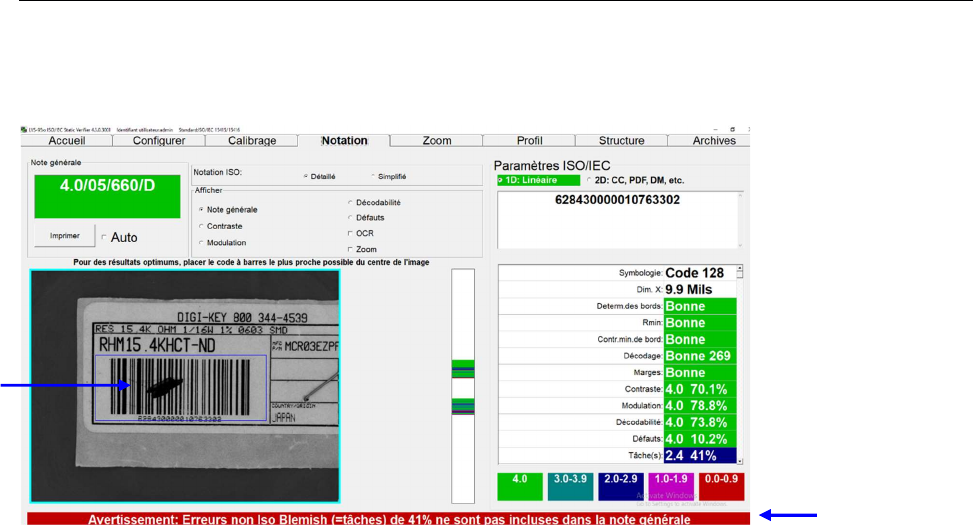Click the Marges Bonne result
Image resolution: width=974 pixels, height=525 pixels.
point(700,373)
